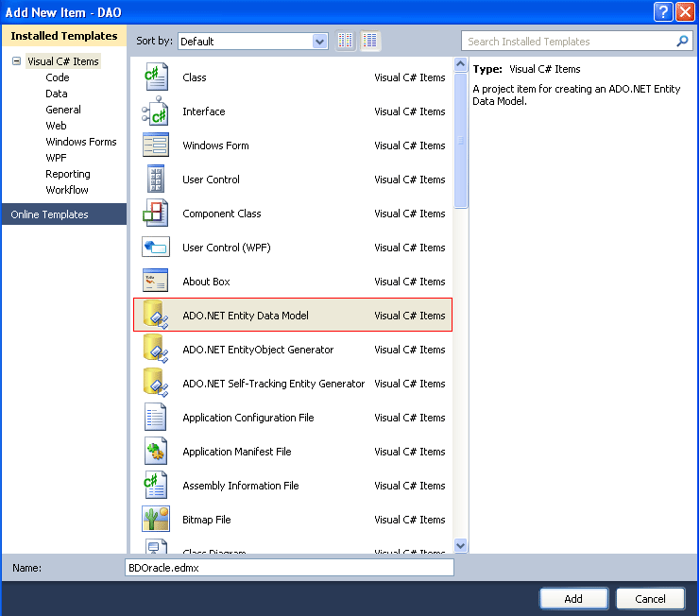Select the Workflow category
This screenshot has height=616, width=700.
click(x=67, y=190)
